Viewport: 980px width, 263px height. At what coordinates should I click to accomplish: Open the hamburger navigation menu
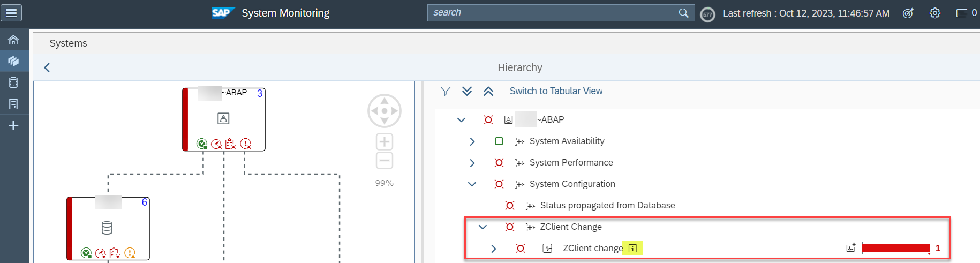[11, 13]
